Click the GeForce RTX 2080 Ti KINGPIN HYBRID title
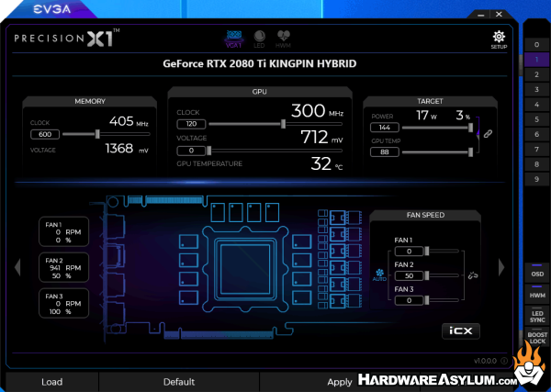 tap(260, 63)
